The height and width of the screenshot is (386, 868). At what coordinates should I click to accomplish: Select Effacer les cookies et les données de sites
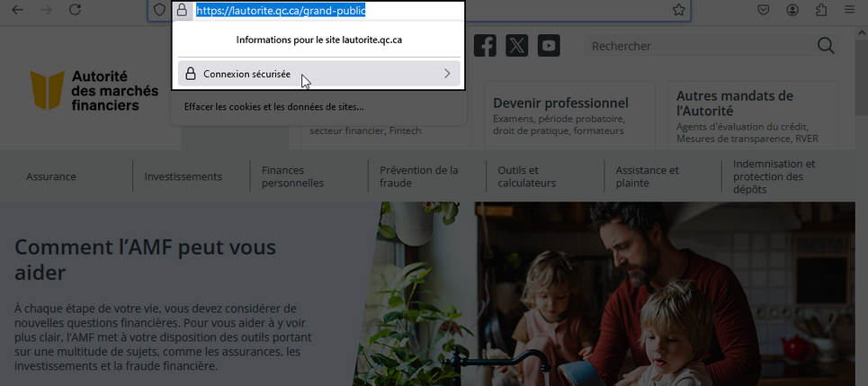click(274, 106)
